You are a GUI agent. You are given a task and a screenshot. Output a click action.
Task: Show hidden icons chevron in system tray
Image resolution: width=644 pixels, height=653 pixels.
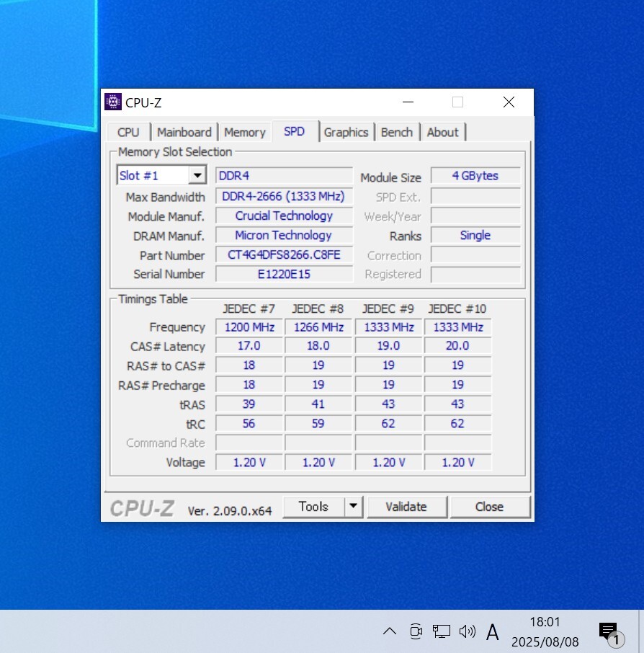[390, 631]
